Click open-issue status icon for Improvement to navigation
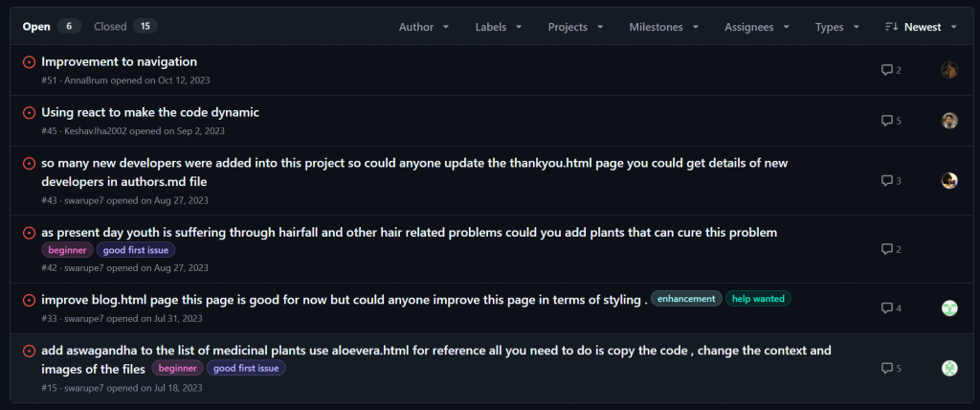Screen dimensions: 980x410 (29, 62)
